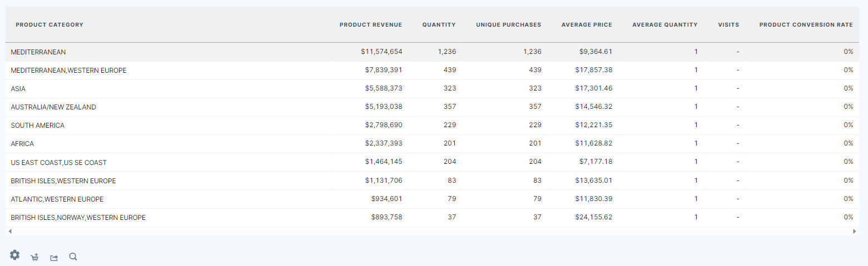
Task: Sort by Product Revenue column header
Action: 370,25
